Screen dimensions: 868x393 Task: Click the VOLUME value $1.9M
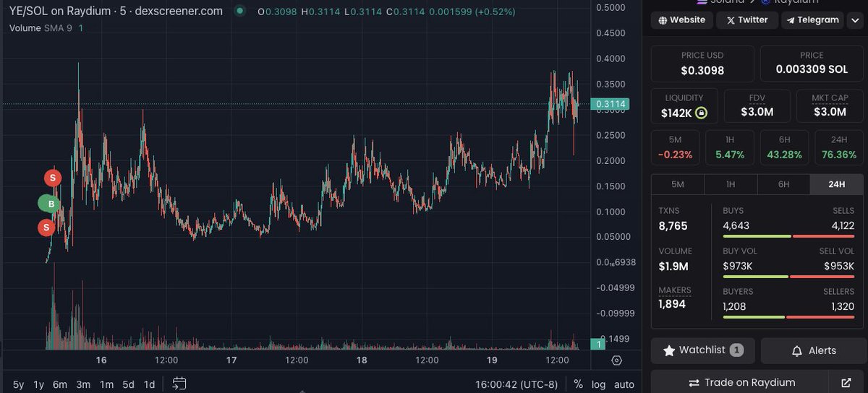pos(673,267)
